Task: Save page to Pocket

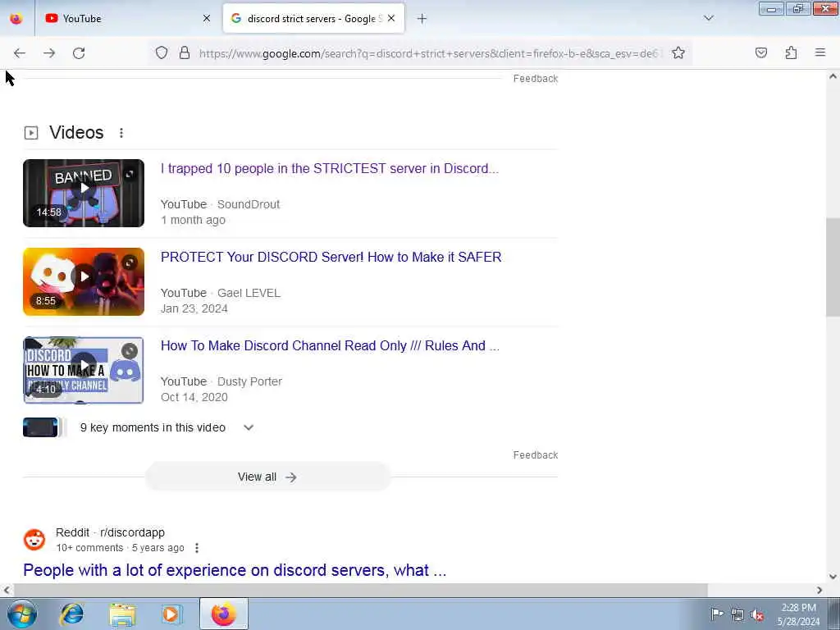Action: pos(761,52)
